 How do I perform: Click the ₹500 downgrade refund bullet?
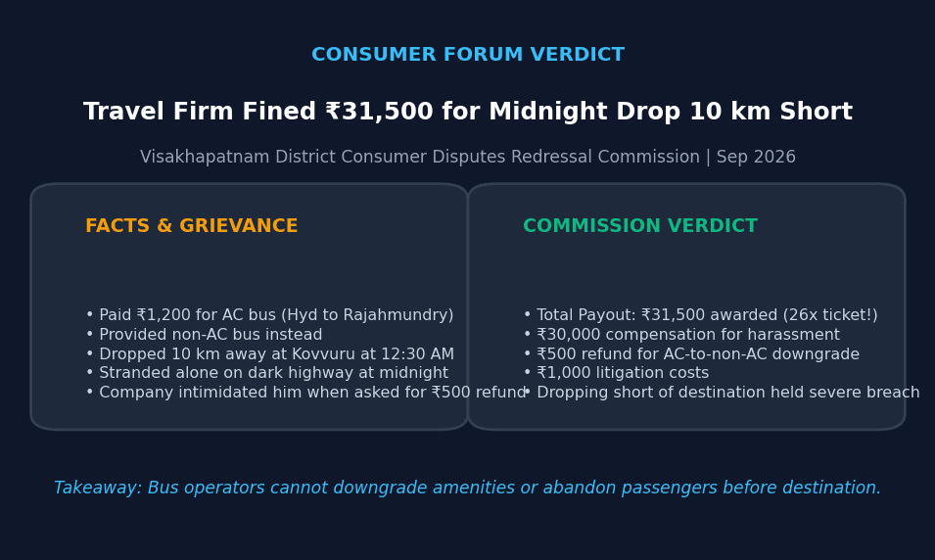(691, 353)
